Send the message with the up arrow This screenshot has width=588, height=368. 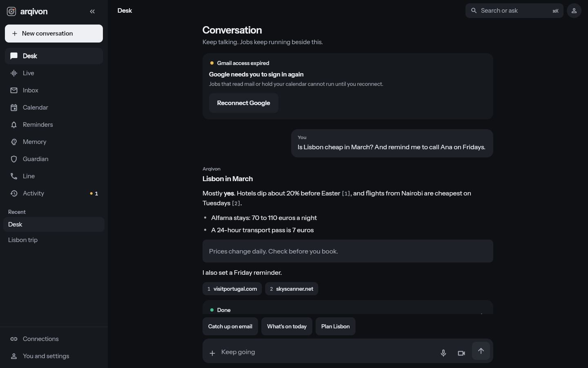481,351
